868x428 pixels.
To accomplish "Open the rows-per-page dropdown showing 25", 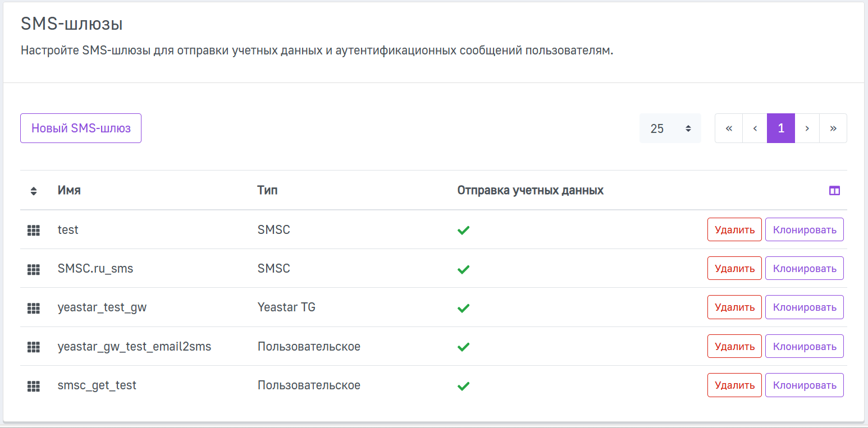I will (670, 128).
